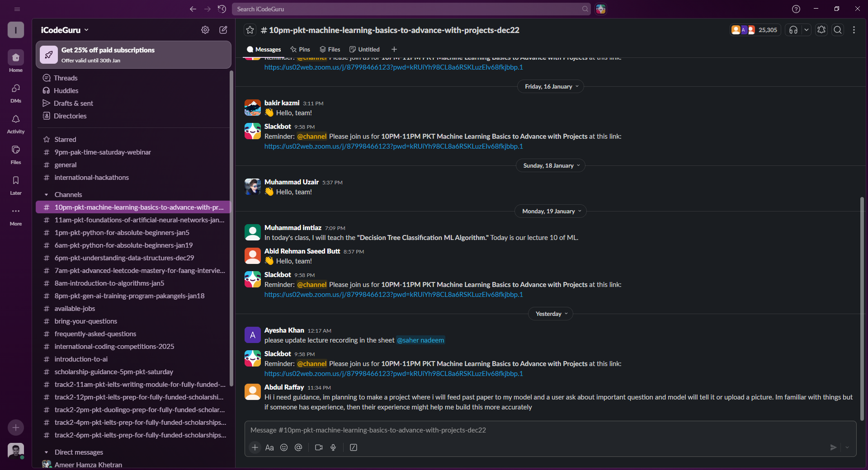Open the Untitled canvas tab
Image resolution: width=868 pixels, height=470 pixels.
(x=364, y=49)
